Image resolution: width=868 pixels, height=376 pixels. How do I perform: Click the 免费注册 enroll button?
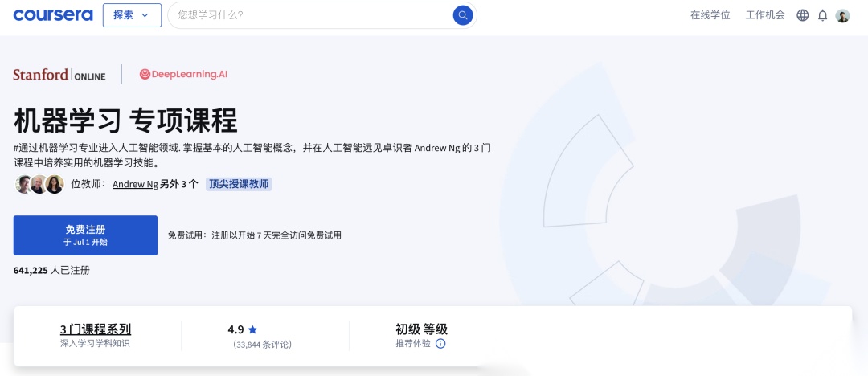click(x=85, y=235)
